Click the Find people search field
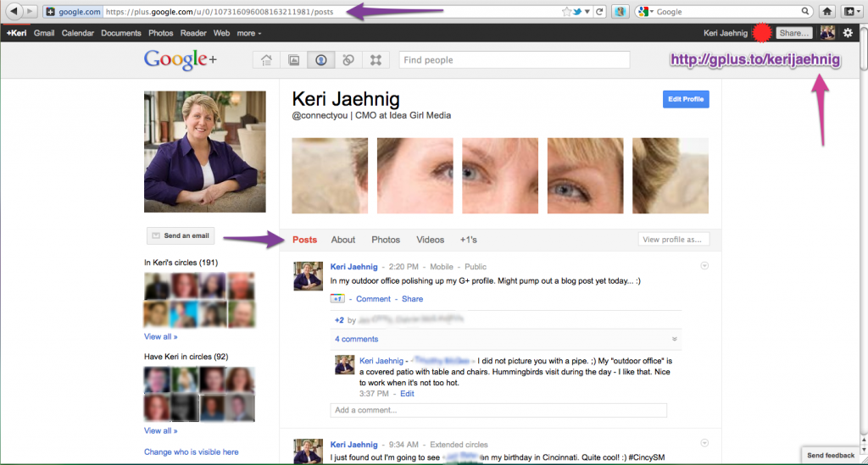 coord(515,60)
